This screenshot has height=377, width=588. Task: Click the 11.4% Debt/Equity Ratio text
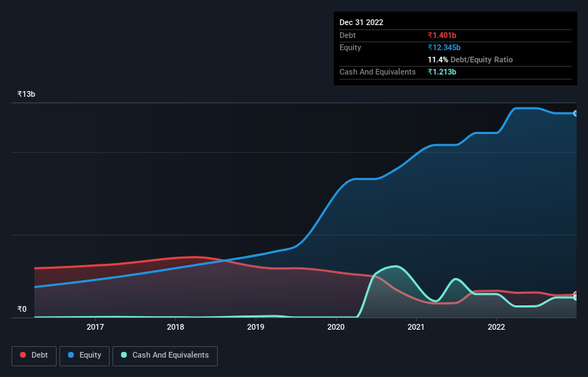click(x=471, y=59)
